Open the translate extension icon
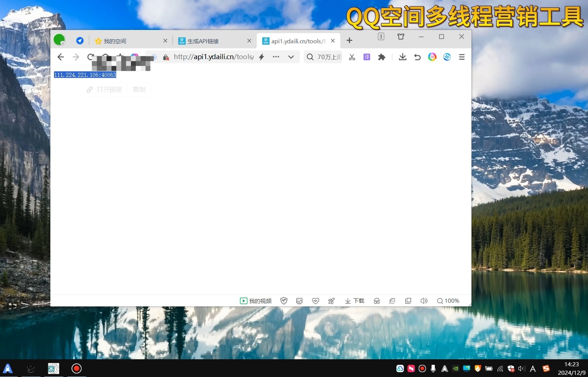The image size is (588, 377). (367, 57)
